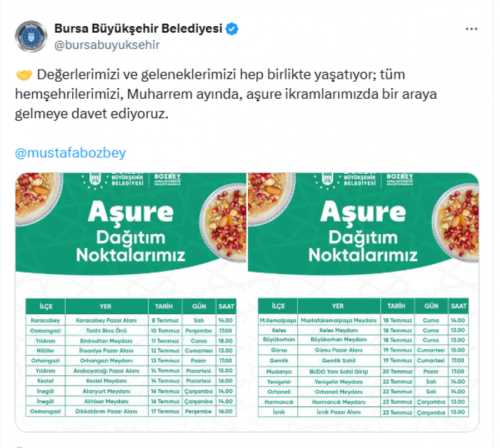Viewport: 500px width, 448px height.
Task: Click the Bursa Büyükşehir Belediyesi profile avatar
Action: [x=31, y=36]
